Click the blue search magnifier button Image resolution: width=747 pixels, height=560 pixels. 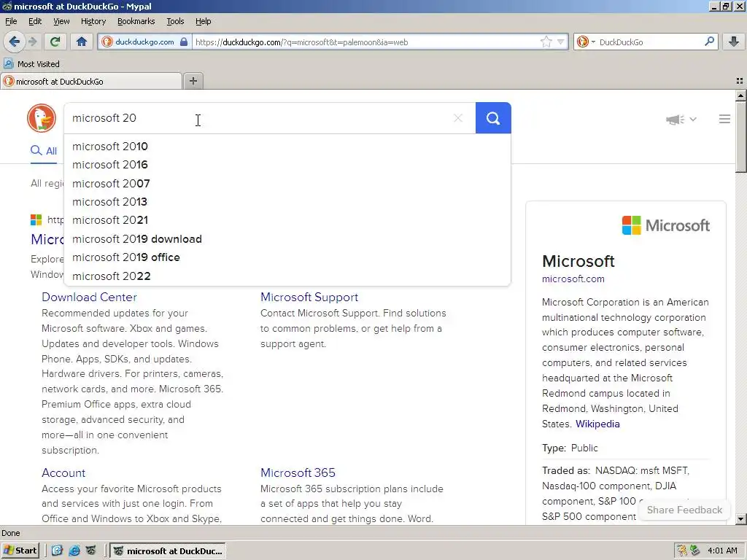pos(493,118)
